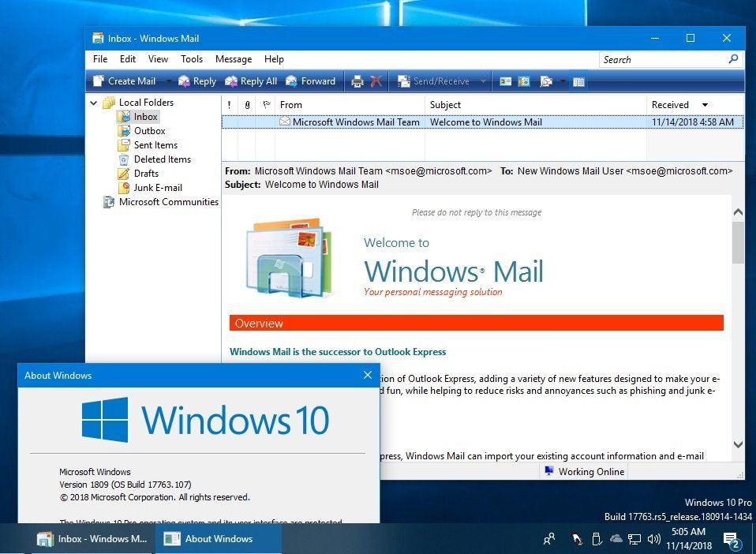Open the Windows Calendar toolbar icon
Viewport: 756px width, 554px height.
[523, 81]
